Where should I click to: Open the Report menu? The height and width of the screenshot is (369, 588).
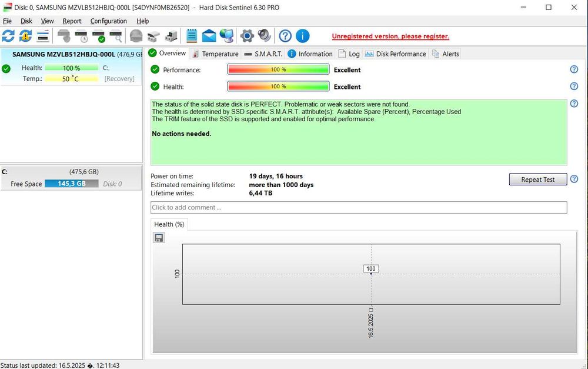72,21
